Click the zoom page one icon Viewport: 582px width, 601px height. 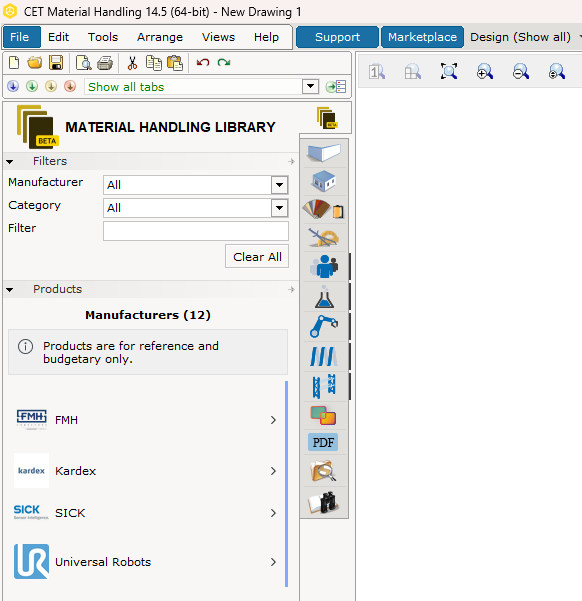click(x=377, y=72)
